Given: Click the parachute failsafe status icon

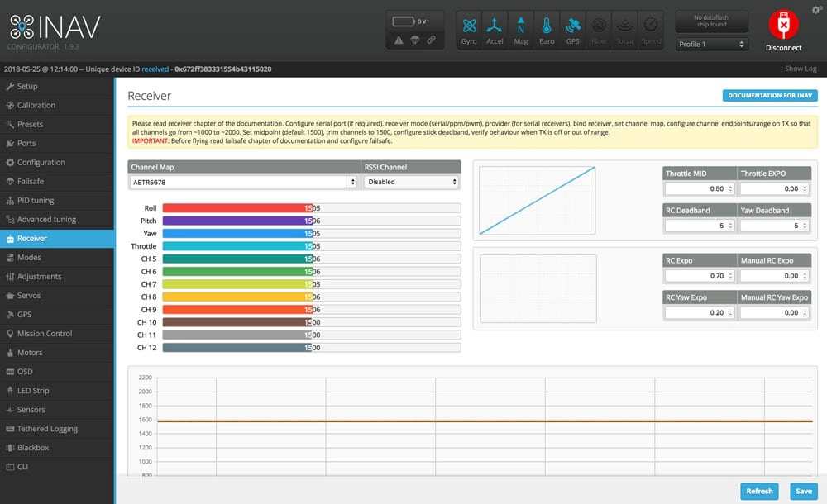Looking at the screenshot, I should pyautogui.click(x=415, y=40).
